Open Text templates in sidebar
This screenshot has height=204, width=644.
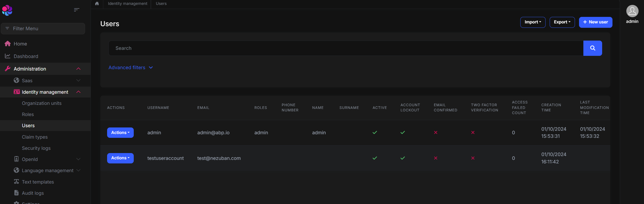pos(38,182)
